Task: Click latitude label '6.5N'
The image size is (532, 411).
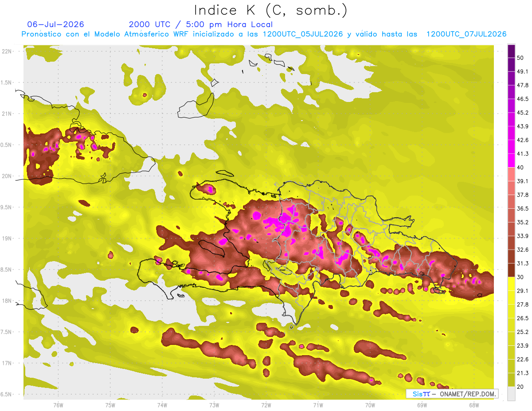Action: tap(7, 395)
